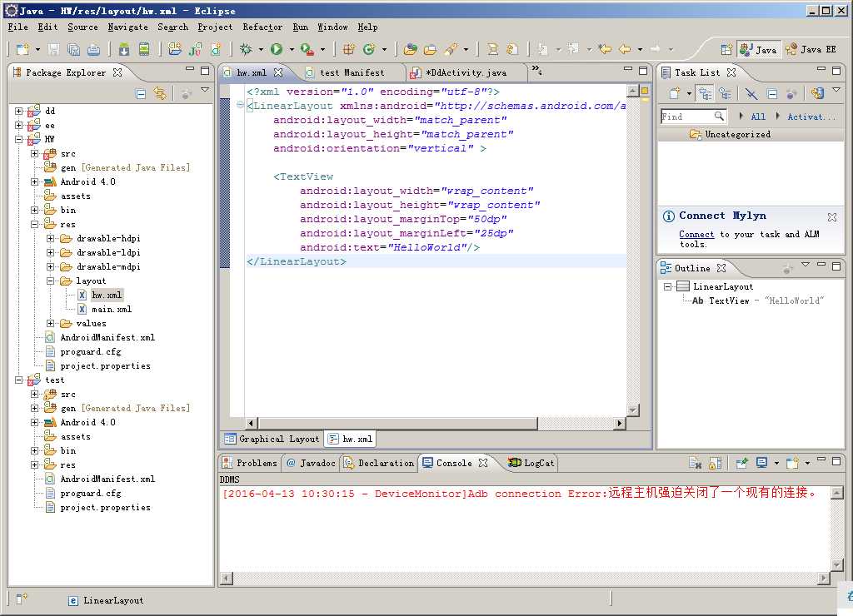
Task: Expand the values folder in HW
Action: [x=51, y=323]
